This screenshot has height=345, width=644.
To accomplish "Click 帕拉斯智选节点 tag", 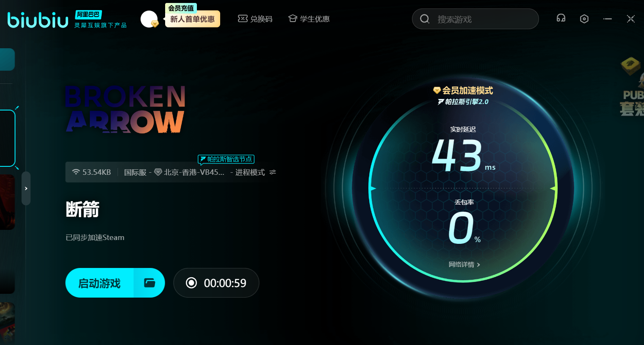I will tap(226, 159).
